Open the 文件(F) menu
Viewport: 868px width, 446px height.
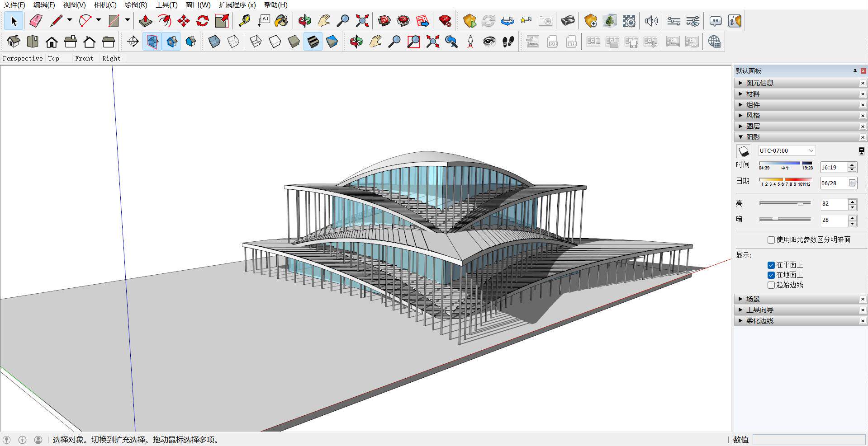(x=14, y=5)
